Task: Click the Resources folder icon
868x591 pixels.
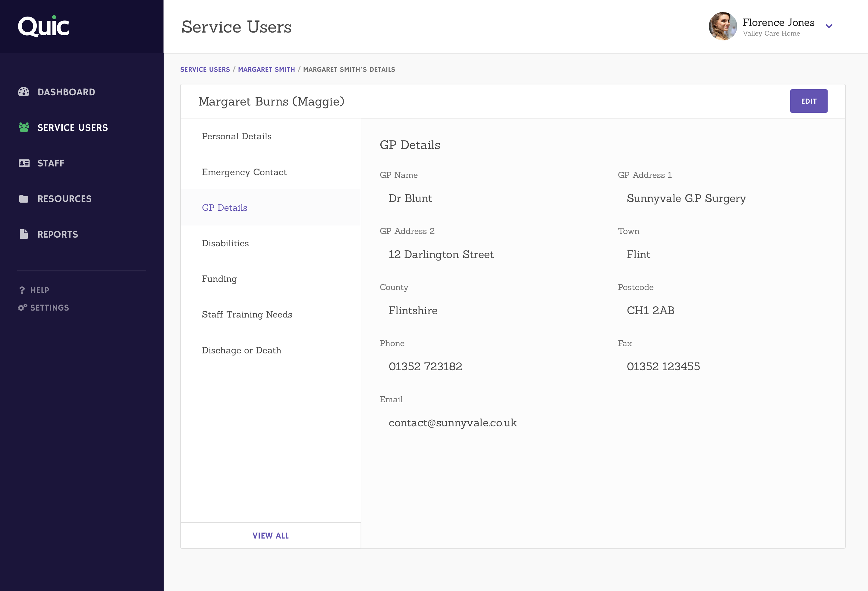Action: click(x=24, y=199)
